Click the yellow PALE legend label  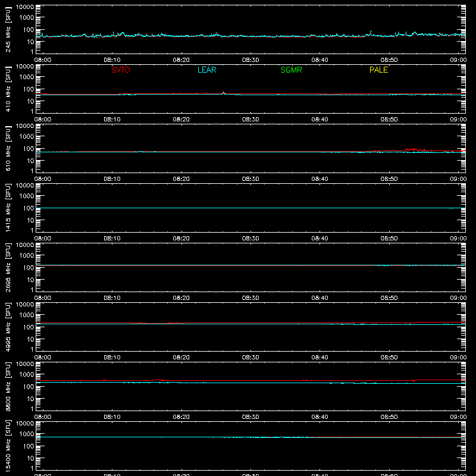point(378,70)
